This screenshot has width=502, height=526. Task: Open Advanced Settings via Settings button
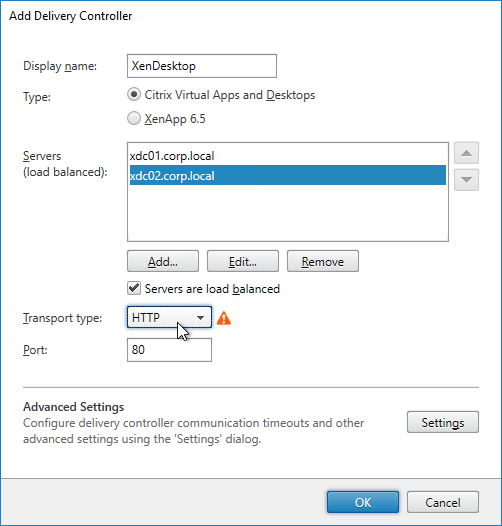click(x=443, y=422)
